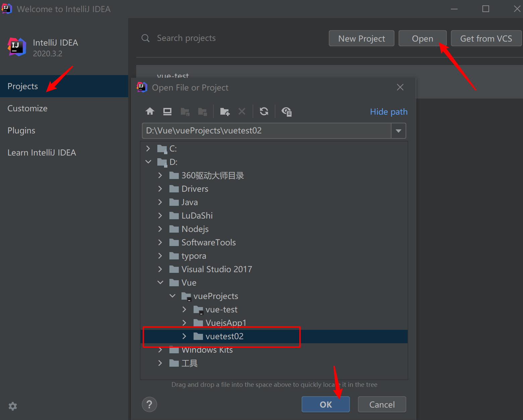523x420 pixels.
Task: Expand the Nodejs folder
Action: [160, 229]
